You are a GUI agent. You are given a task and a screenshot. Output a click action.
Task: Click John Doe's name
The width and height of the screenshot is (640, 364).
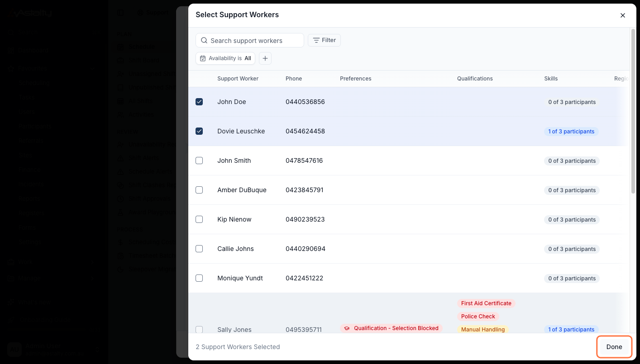(x=232, y=102)
